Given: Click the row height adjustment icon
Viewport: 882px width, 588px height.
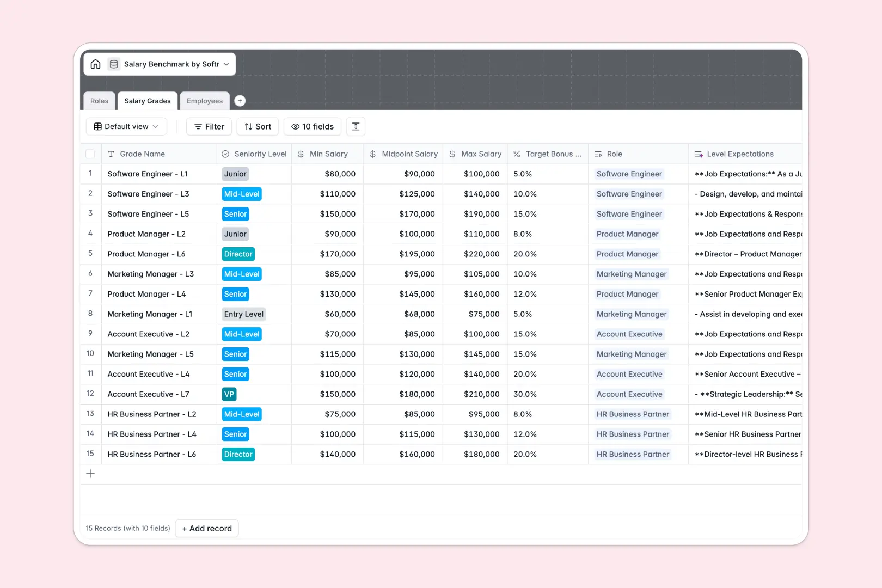Looking at the screenshot, I should [x=356, y=126].
